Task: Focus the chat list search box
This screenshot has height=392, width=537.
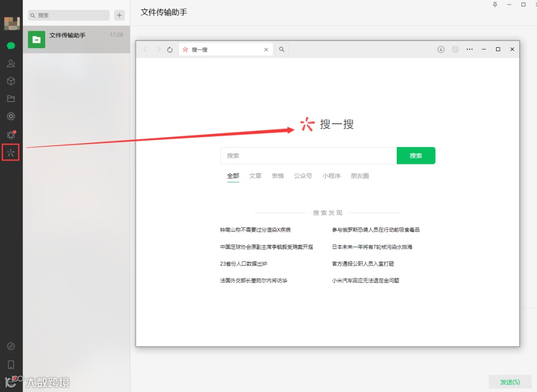Action: 69,15
